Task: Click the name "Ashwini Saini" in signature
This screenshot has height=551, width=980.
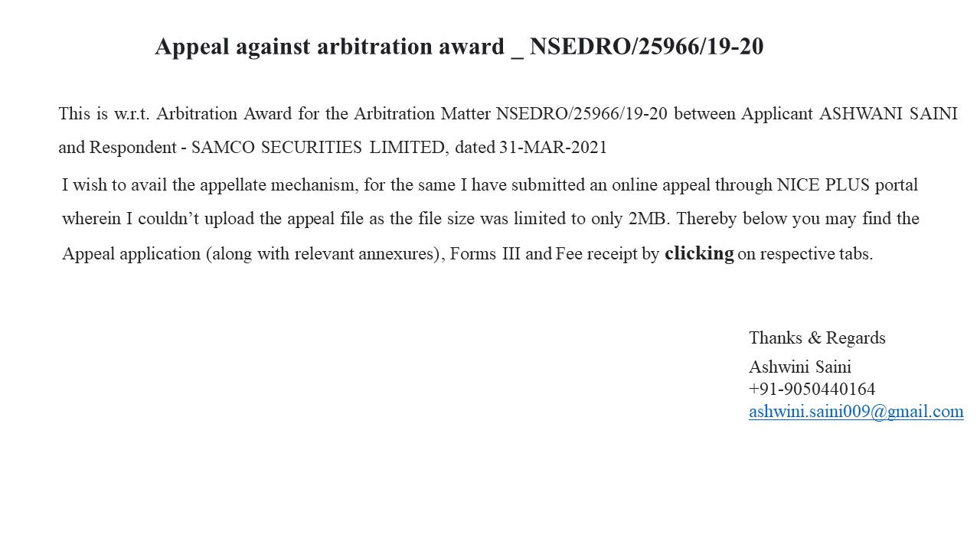Action: point(799,367)
